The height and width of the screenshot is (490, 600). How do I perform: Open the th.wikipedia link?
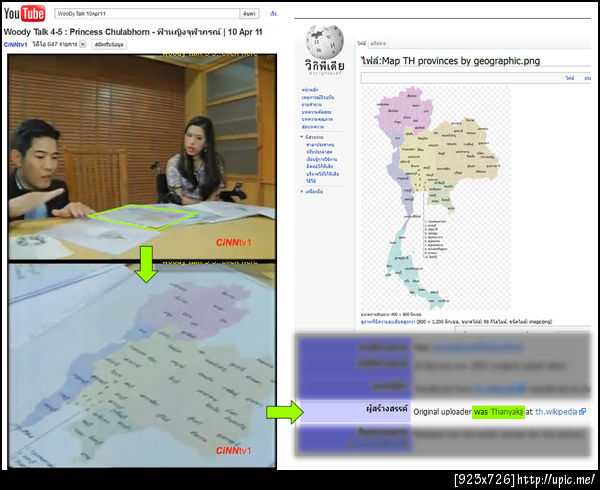557,412
